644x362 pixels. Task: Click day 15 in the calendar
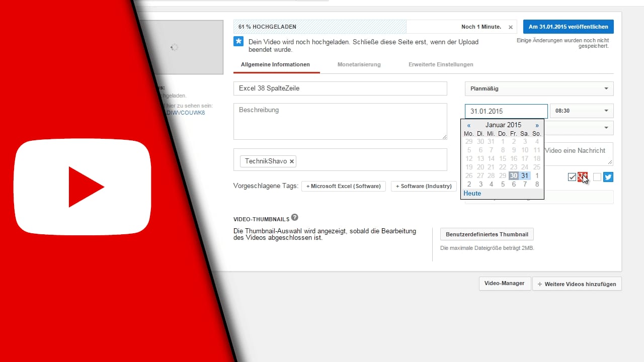click(503, 159)
